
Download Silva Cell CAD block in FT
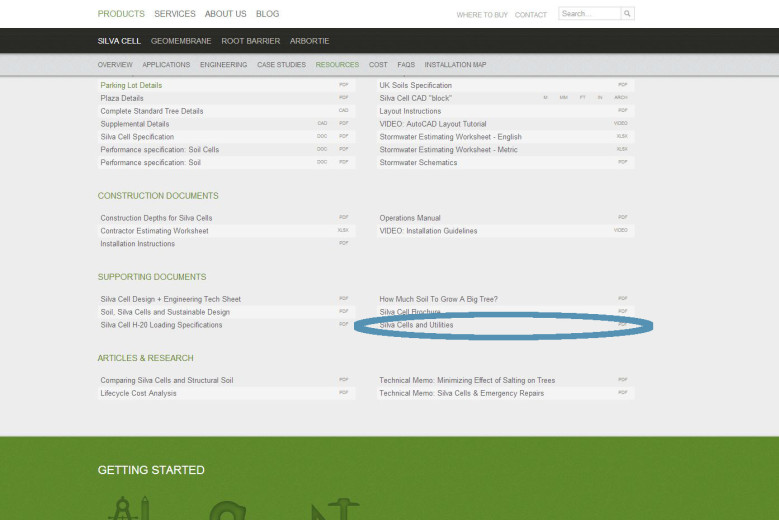[582, 97]
